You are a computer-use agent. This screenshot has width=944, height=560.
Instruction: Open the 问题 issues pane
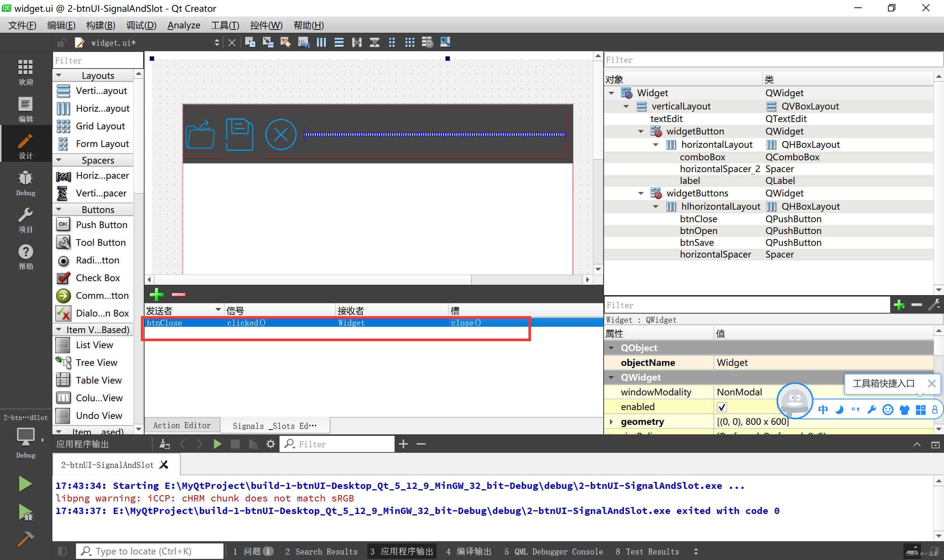253,551
